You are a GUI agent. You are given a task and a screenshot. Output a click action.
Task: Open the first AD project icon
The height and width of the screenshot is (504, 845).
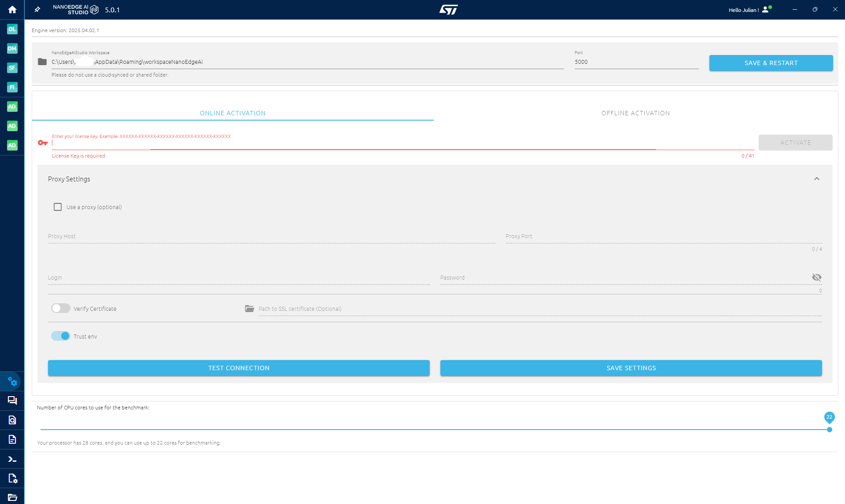(12, 107)
